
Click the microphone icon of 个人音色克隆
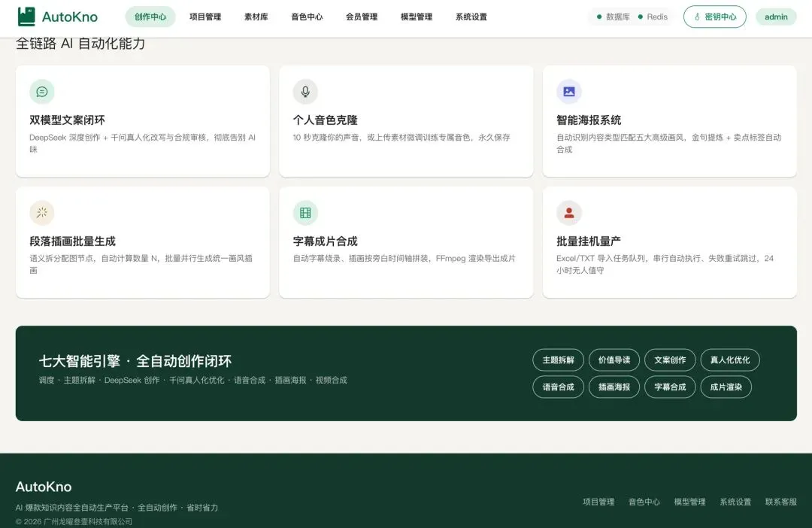coord(305,92)
